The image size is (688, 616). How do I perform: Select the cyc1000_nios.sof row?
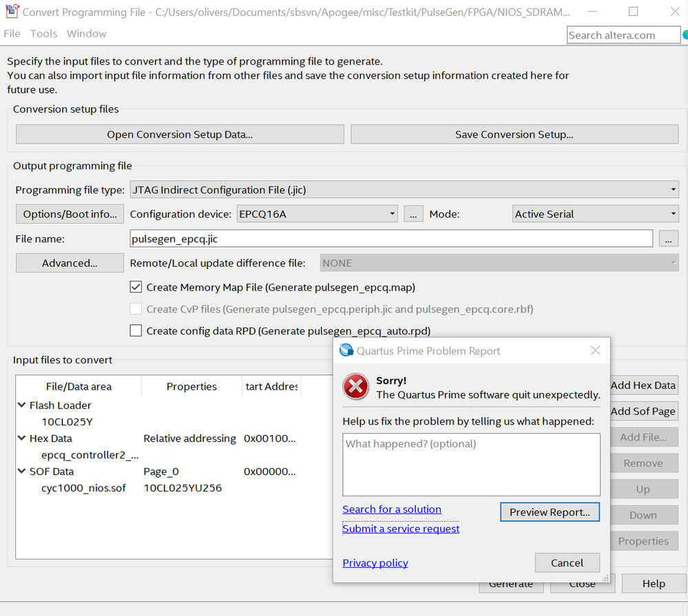[83, 488]
